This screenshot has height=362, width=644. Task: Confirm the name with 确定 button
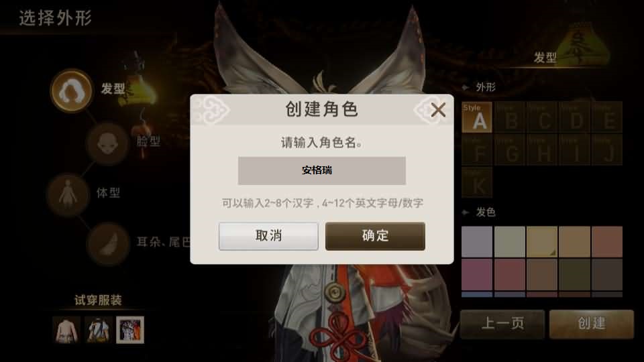coord(375,236)
